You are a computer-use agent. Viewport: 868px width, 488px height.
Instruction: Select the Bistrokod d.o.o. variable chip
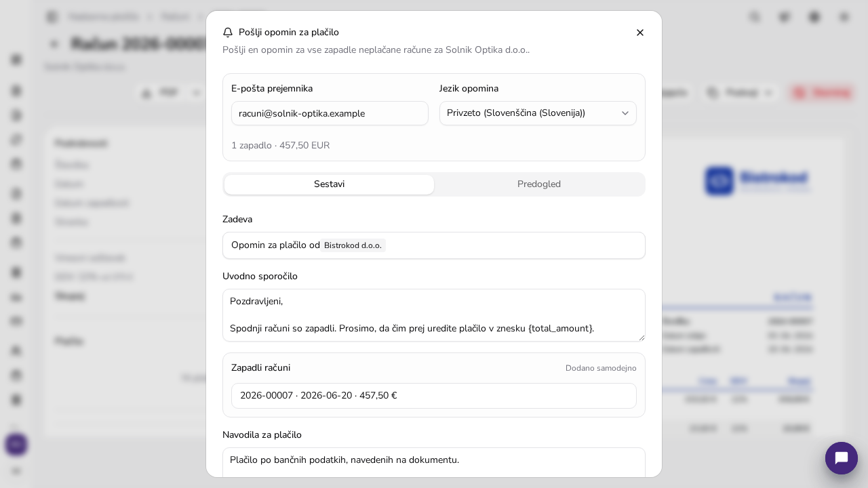point(353,245)
